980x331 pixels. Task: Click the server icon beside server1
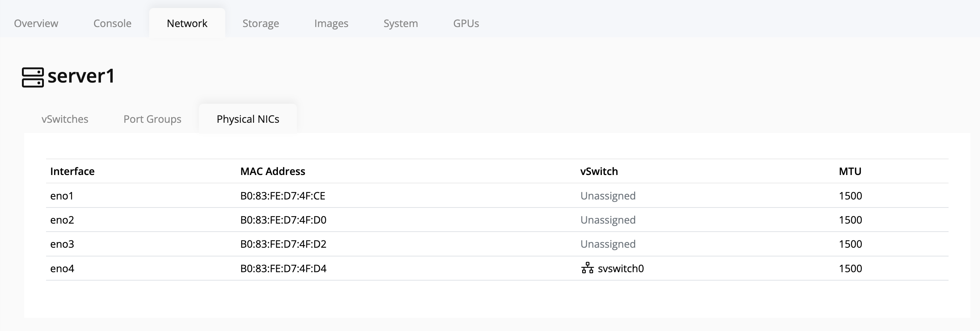[33, 77]
